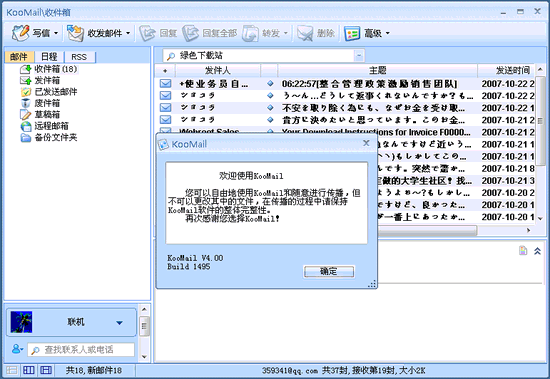The image size is (550, 379).
Task: Click the mail list horizontal scrollbar right arrow
Action: 528,230
